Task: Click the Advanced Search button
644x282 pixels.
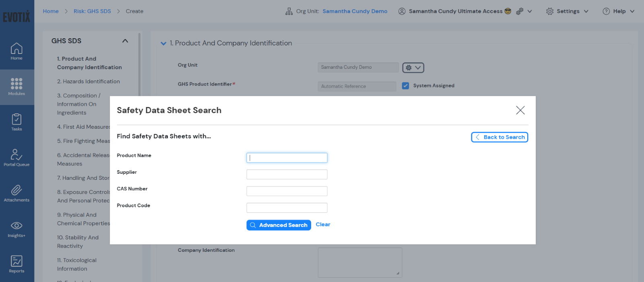Action: (279, 225)
